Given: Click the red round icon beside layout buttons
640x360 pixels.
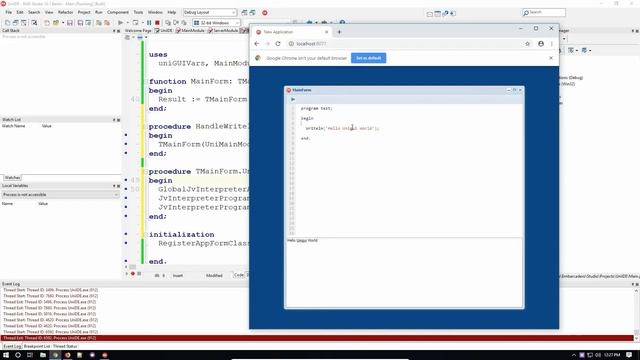Looking at the screenshot, I should (x=264, y=13).
